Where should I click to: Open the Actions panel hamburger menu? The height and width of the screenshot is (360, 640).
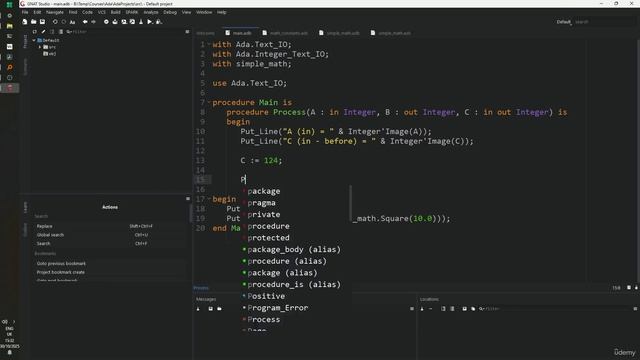pos(188,199)
